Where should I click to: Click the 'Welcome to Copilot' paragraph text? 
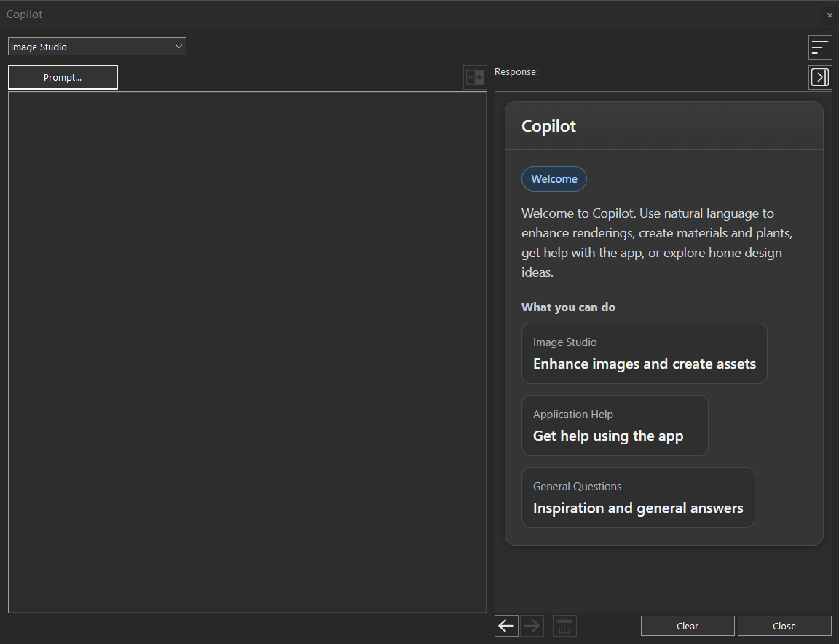tap(657, 243)
